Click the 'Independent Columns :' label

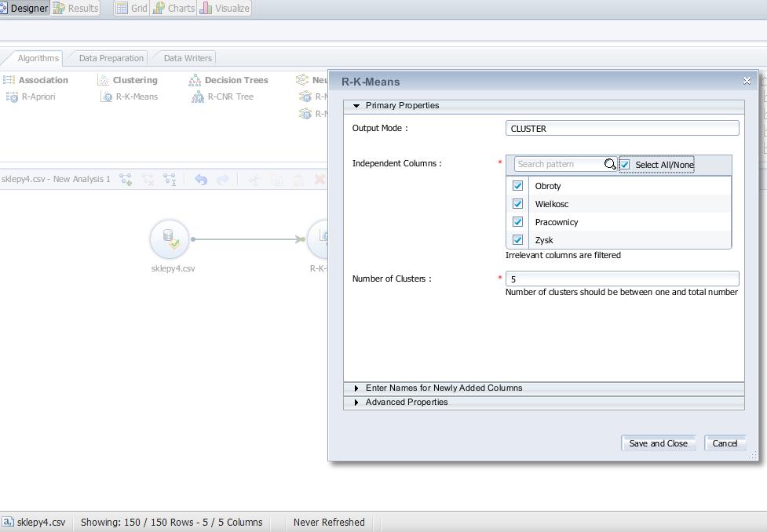point(396,163)
